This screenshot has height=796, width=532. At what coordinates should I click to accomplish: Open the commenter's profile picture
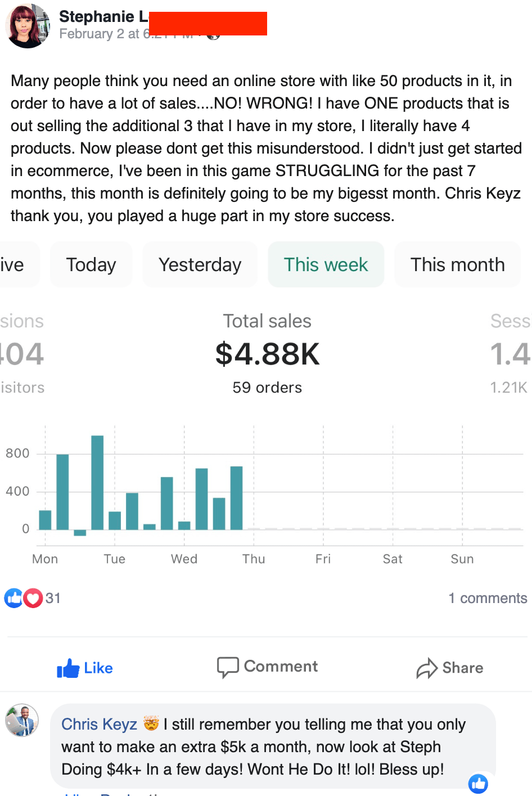click(x=22, y=720)
